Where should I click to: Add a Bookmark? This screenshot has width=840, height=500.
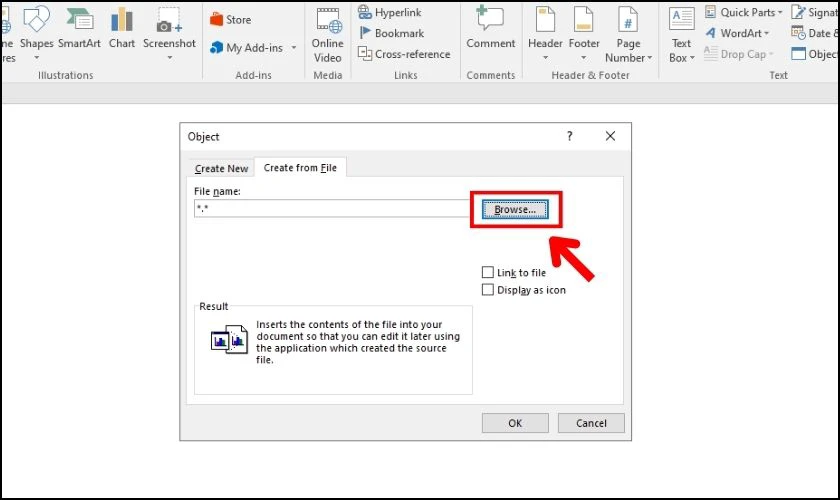coord(391,33)
